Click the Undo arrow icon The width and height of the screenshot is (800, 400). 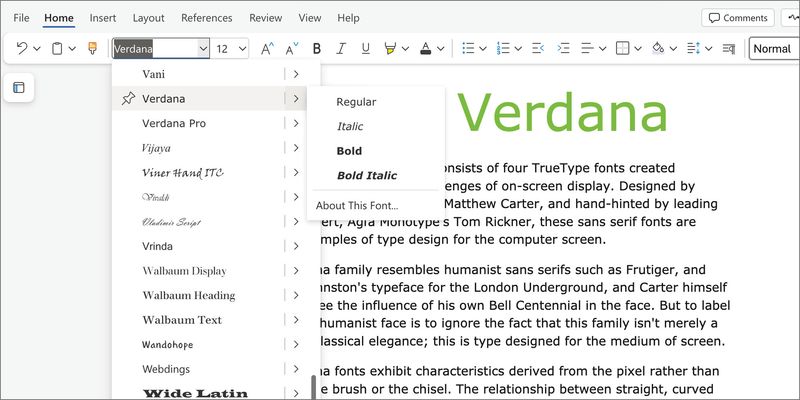tap(22, 48)
